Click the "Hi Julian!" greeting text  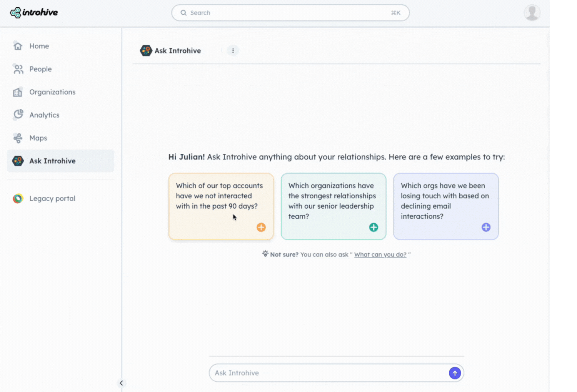click(187, 157)
